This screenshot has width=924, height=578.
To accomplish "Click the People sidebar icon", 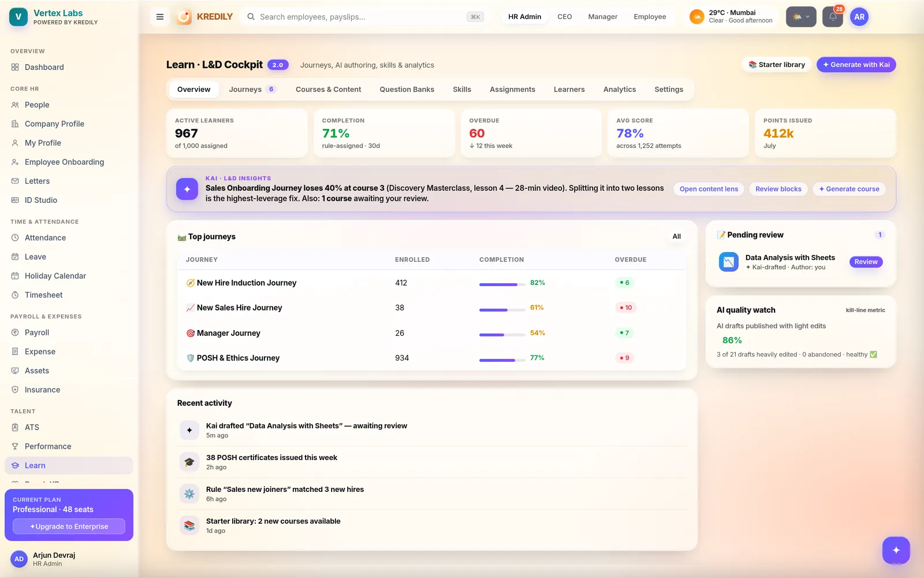I will click(x=15, y=105).
